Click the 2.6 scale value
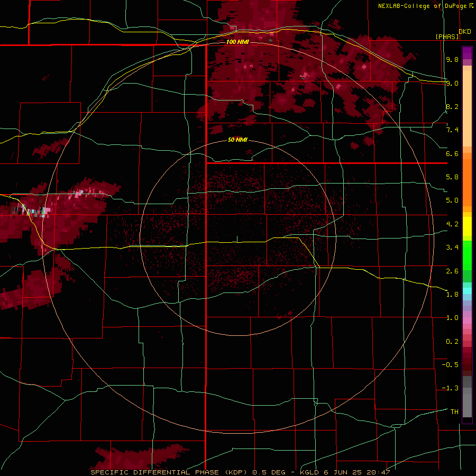The height and width of the screenshot is (476, 476). click(452, 271)
